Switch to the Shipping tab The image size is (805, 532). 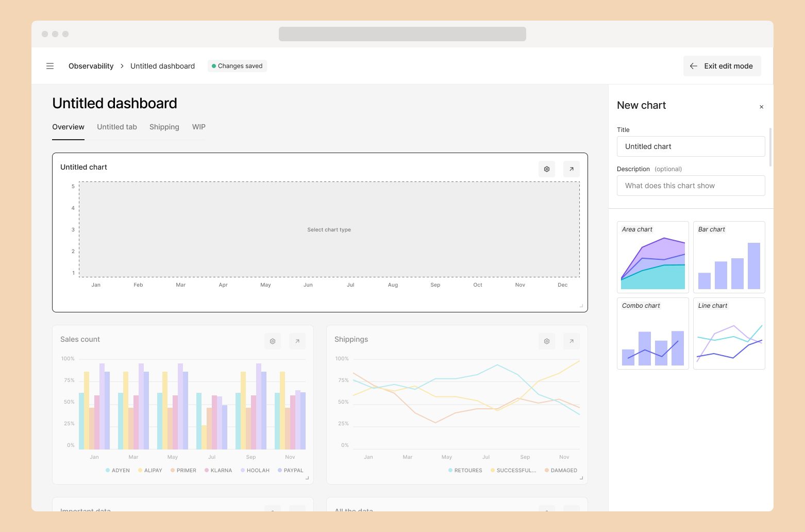(x=164, y=127)
